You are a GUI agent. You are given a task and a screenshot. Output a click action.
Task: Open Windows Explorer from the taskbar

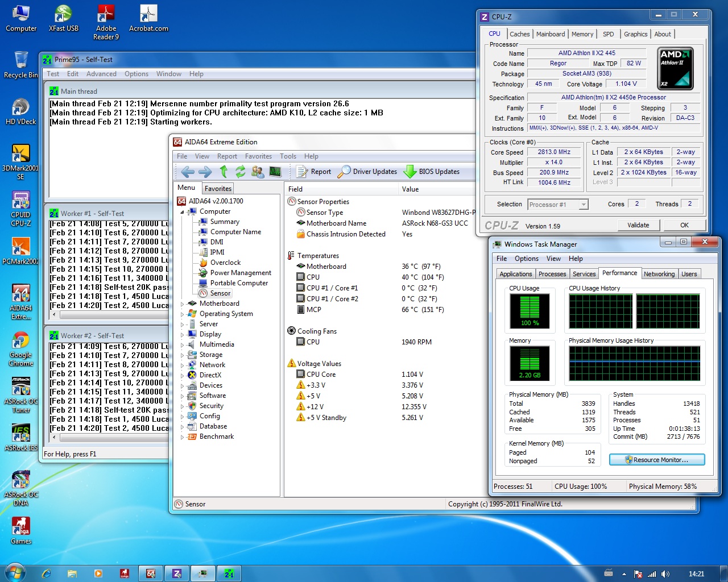pyautogui.click(x=72, y=574)
